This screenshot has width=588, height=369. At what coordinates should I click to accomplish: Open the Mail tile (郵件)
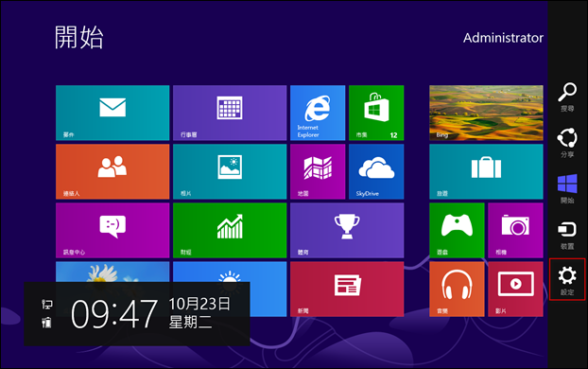tap(112, 113)
